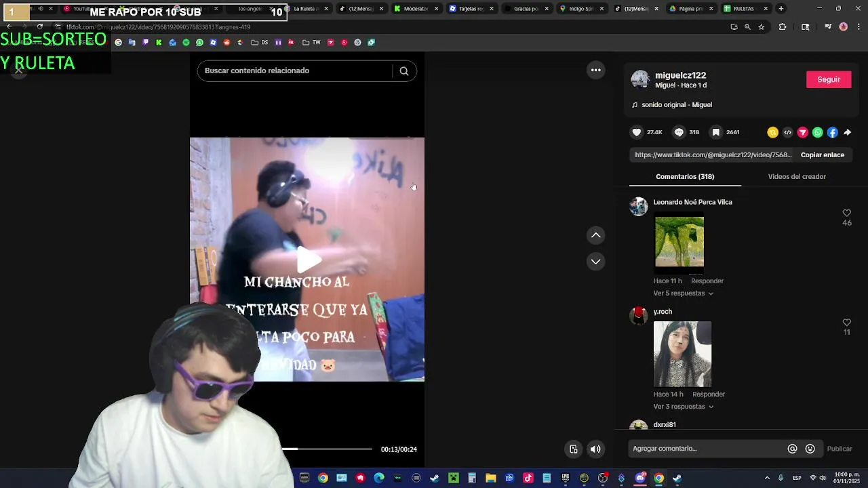Viewport: 868px width, 488px height.
Task: Open more share options arrow
Action: (847, 133)
